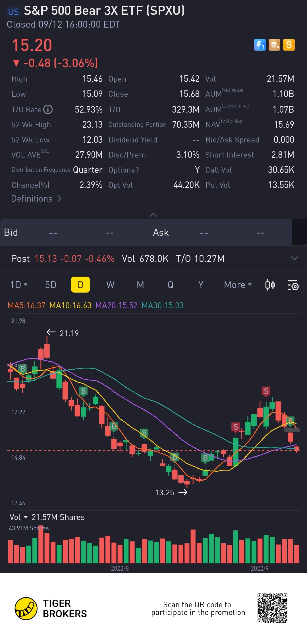Open the More timeframes dropdown
This screenshot has height=644, width=307.
(x=238, y=285)
